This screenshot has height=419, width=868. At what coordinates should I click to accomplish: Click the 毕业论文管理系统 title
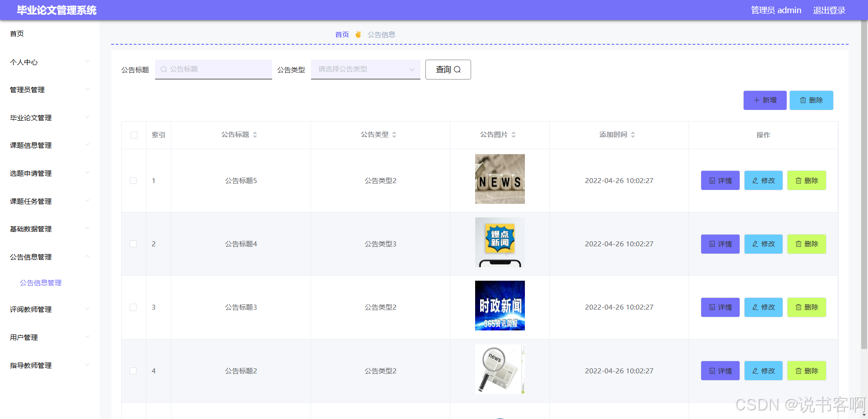[x=57, y=10]
